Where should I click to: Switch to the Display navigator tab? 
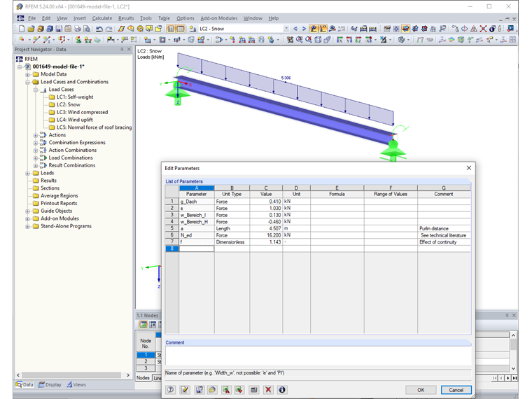[x=50, y=384]
